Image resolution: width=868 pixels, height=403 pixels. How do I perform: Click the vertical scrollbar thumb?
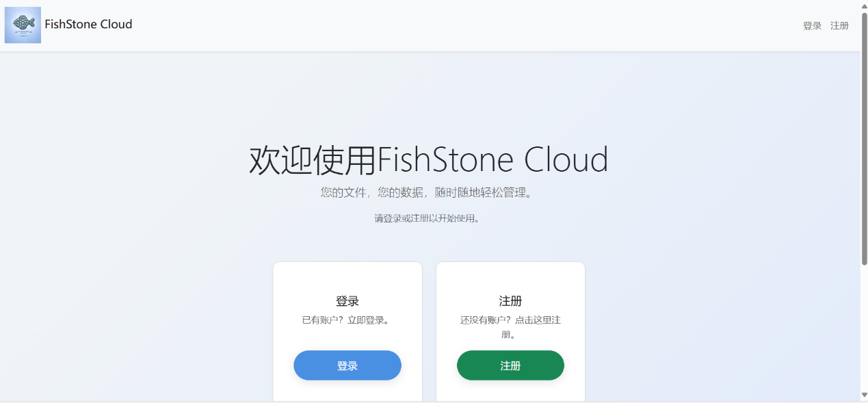point(864,138)
